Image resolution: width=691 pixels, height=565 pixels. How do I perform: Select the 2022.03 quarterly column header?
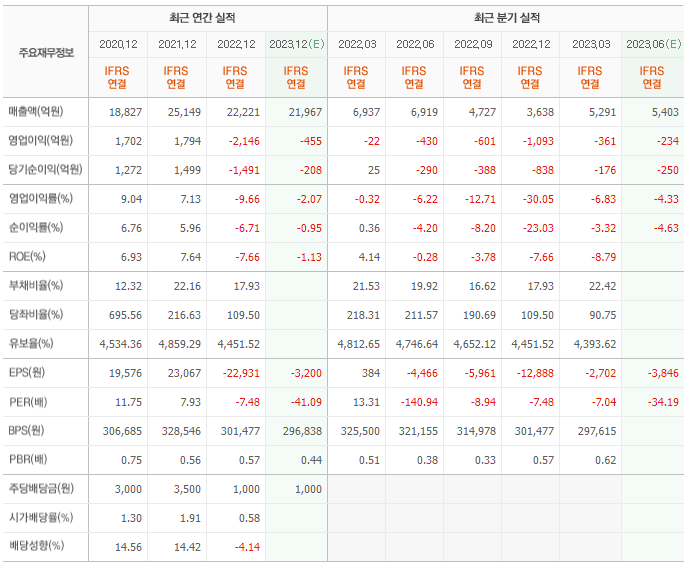pyautogui.click(x=357, y=44)
